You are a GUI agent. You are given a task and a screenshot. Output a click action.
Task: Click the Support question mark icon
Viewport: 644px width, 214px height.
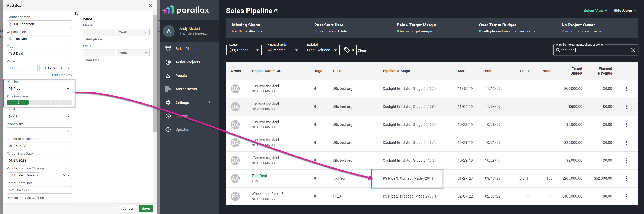[x=168, y=116]
